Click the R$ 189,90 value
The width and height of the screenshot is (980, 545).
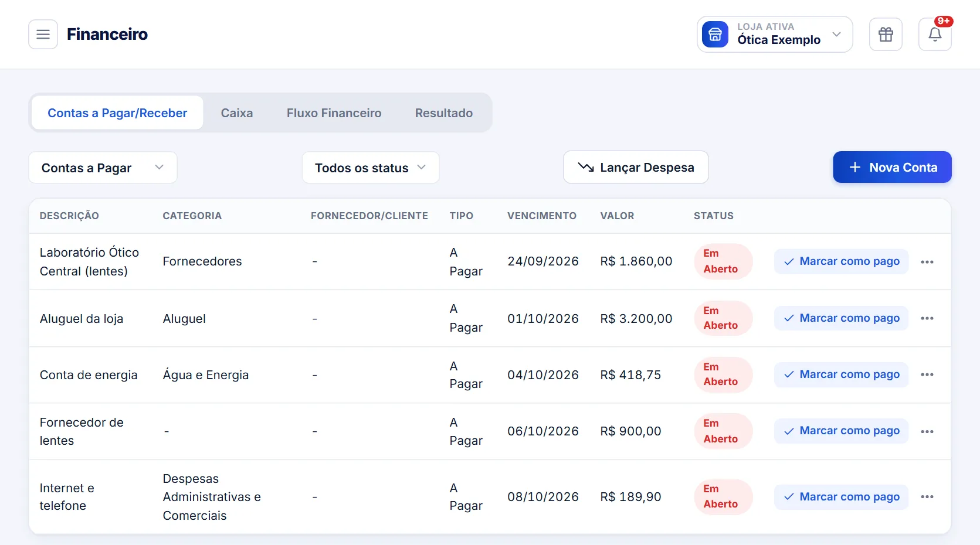click(x=630, y=497)
